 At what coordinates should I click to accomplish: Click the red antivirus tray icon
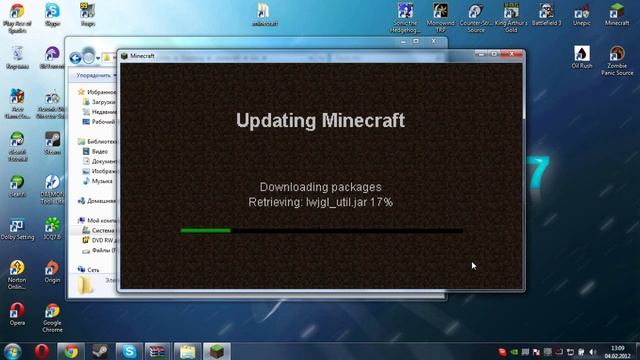tap(502, 352)
